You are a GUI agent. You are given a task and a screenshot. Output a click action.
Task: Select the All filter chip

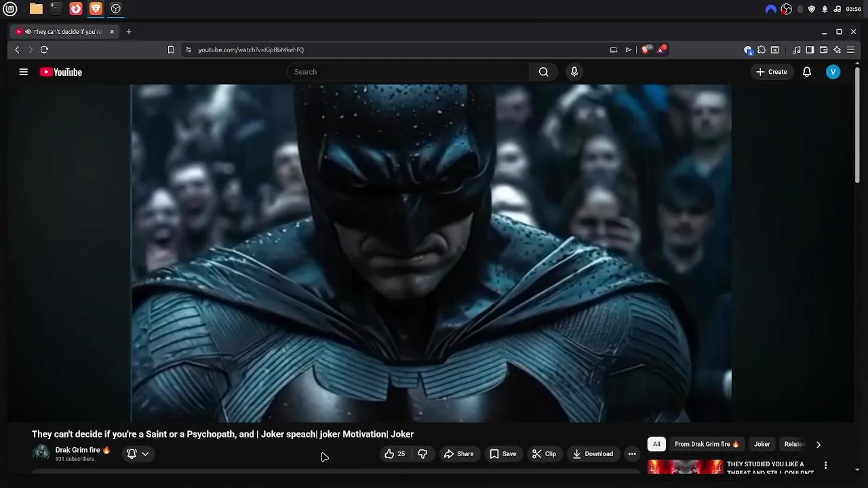click(x=656, y=445)
